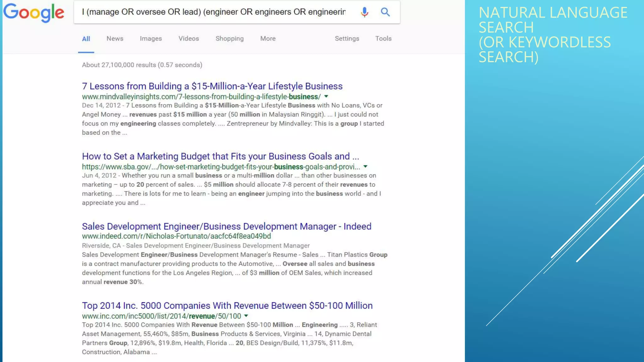Open the Settings menu

(347, 38)
